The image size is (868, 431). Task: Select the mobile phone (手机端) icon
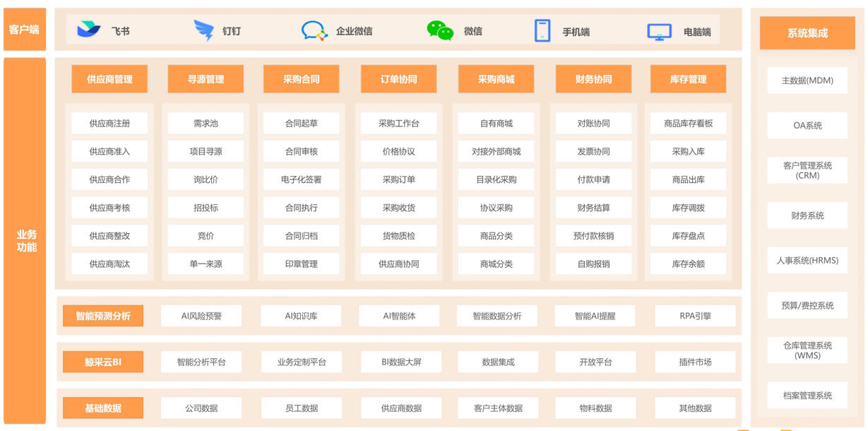coord(542,31)
